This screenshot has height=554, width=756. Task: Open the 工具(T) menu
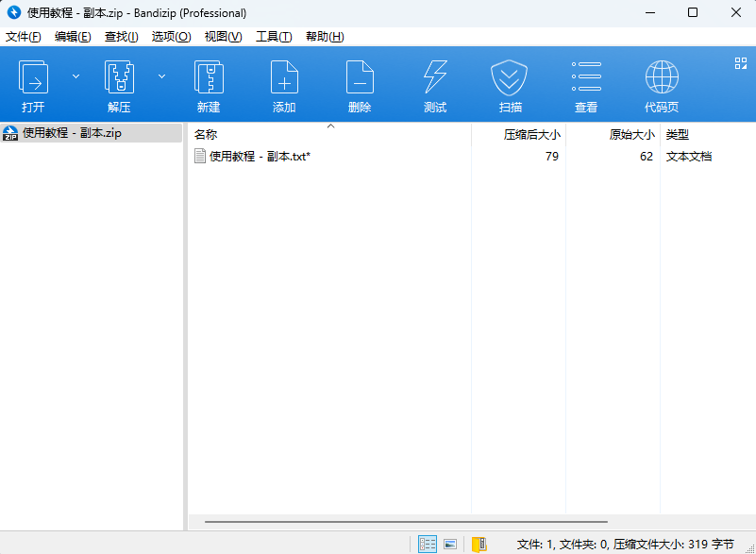pyautogui.click(x=274, y=37)
